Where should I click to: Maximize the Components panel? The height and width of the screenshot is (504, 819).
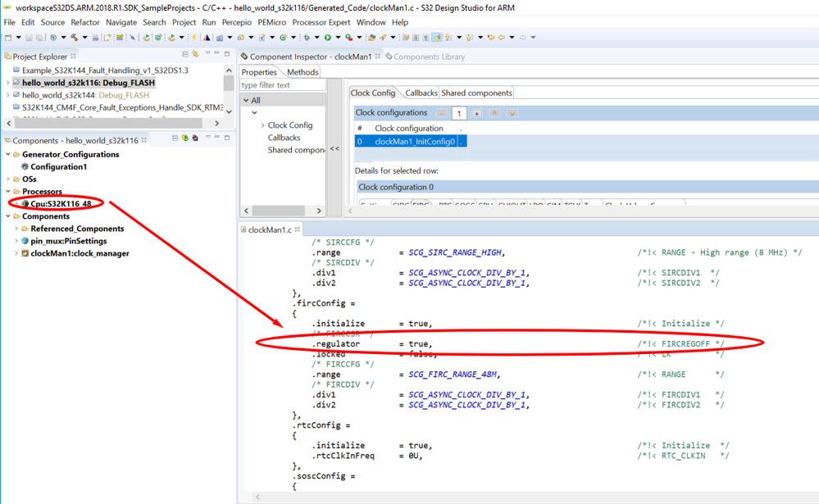(x=227, y=138)
